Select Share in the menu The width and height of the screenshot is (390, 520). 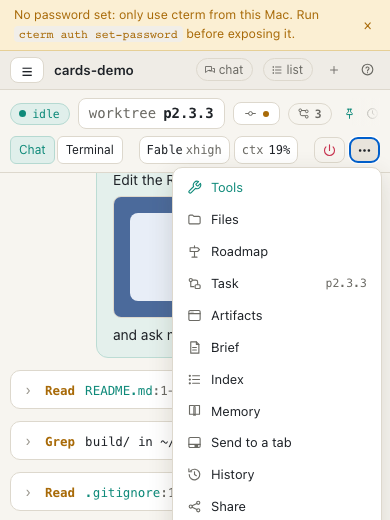[277, 507]
